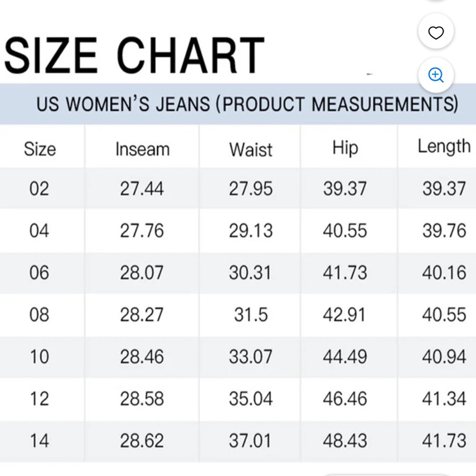Select the size 06 row label

39,273
